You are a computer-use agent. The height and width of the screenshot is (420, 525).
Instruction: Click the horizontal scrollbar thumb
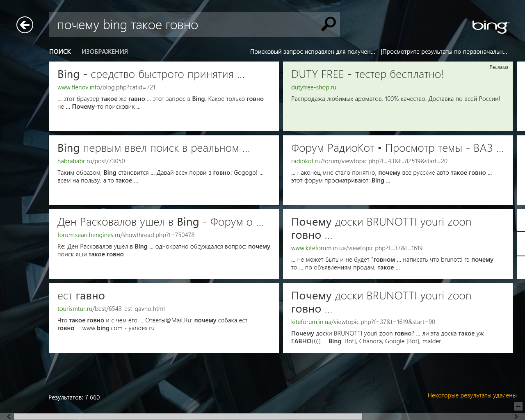(x=188, y=416)
